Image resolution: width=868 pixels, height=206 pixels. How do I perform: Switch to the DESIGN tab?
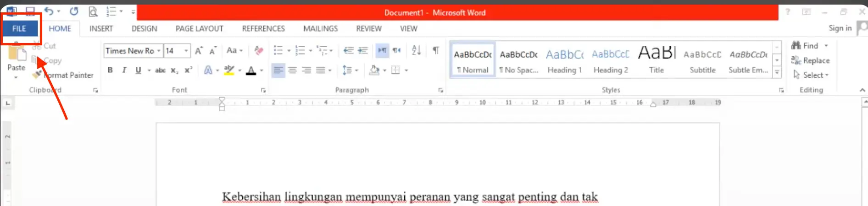coord(144,28)
